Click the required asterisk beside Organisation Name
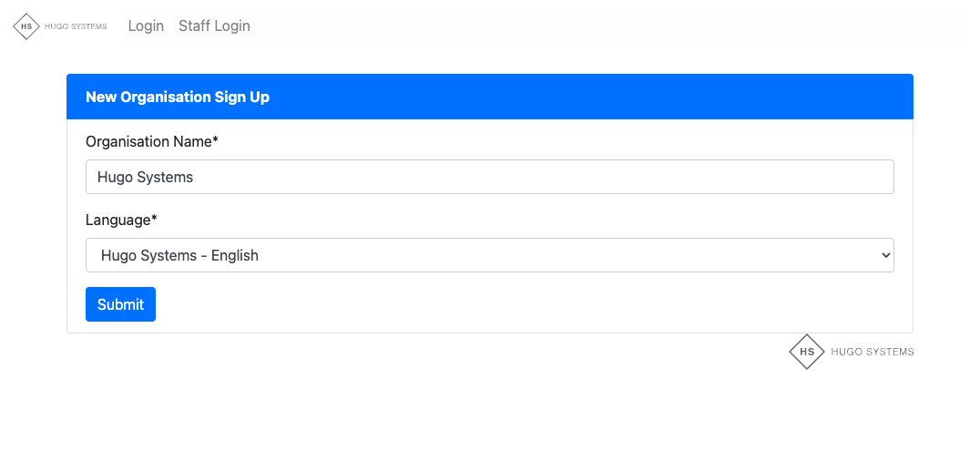This screenshot has height=451, width=980. (x=216, y=141)
